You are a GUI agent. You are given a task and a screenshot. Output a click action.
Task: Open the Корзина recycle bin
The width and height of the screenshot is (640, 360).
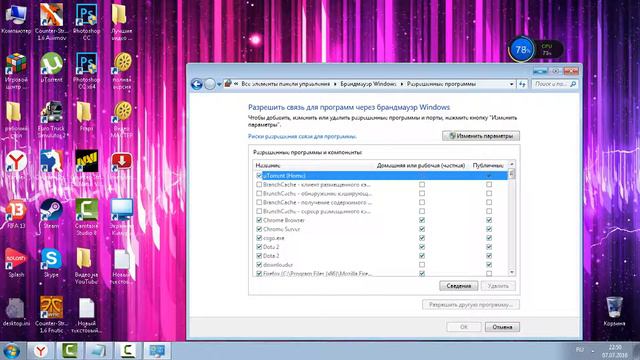(x=614, y=312)
